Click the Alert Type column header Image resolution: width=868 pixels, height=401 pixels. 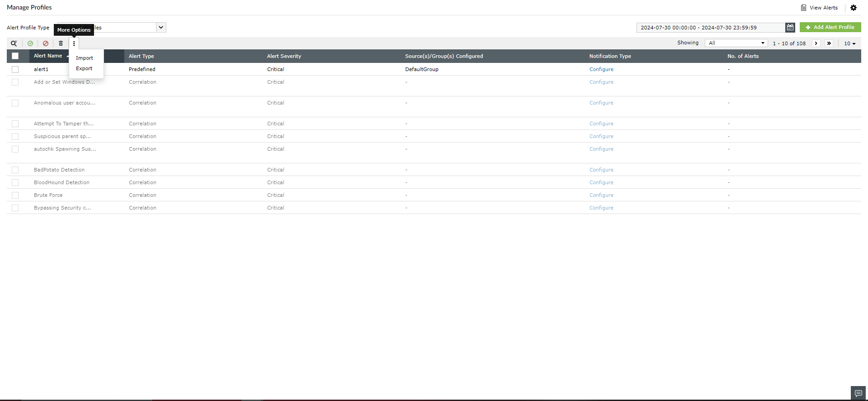click(x=142, y=56)
